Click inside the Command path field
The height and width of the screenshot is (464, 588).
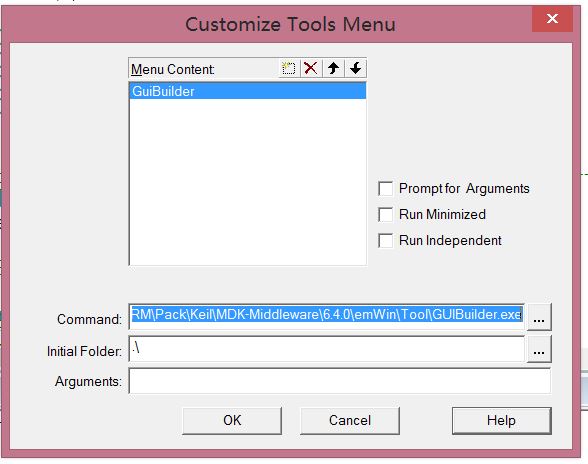pos(326,317)
